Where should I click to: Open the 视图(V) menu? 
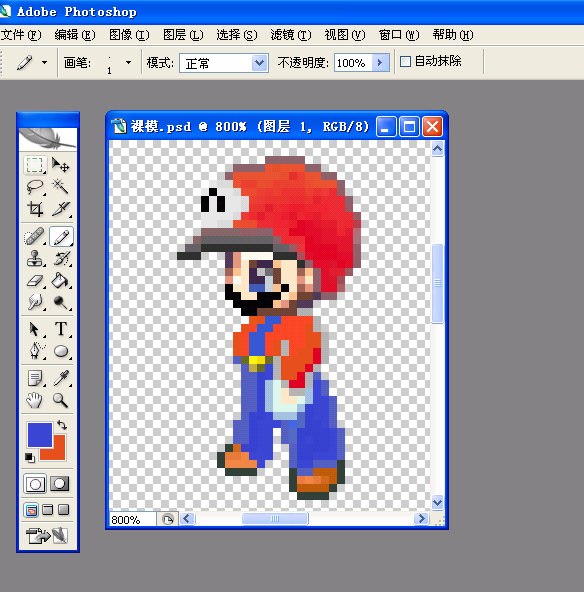345,35
